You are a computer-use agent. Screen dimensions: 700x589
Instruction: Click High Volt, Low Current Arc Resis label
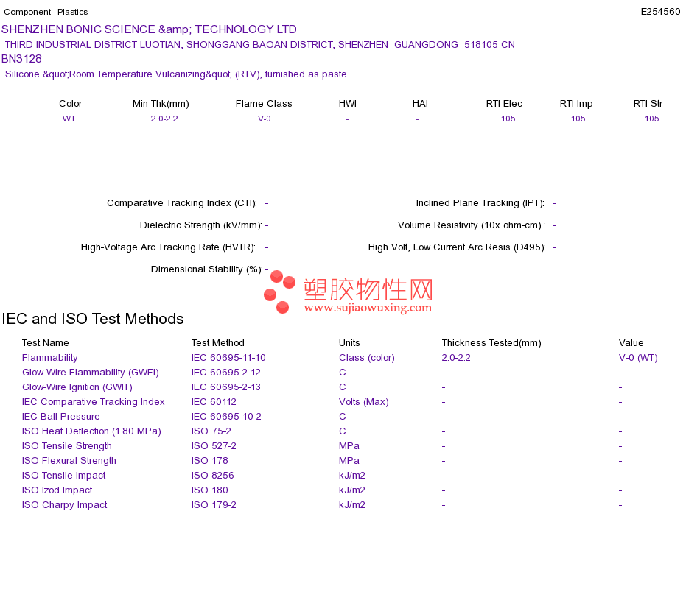(x=457, y=247)
